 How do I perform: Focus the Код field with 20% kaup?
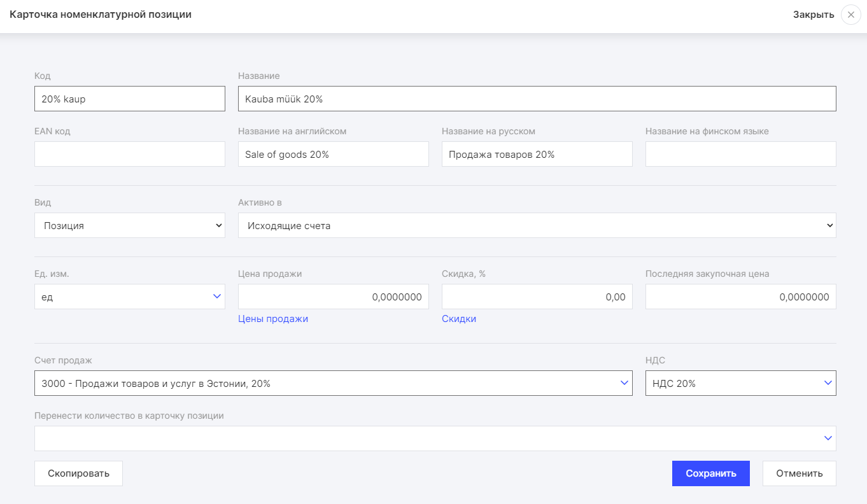click(130, 99)
